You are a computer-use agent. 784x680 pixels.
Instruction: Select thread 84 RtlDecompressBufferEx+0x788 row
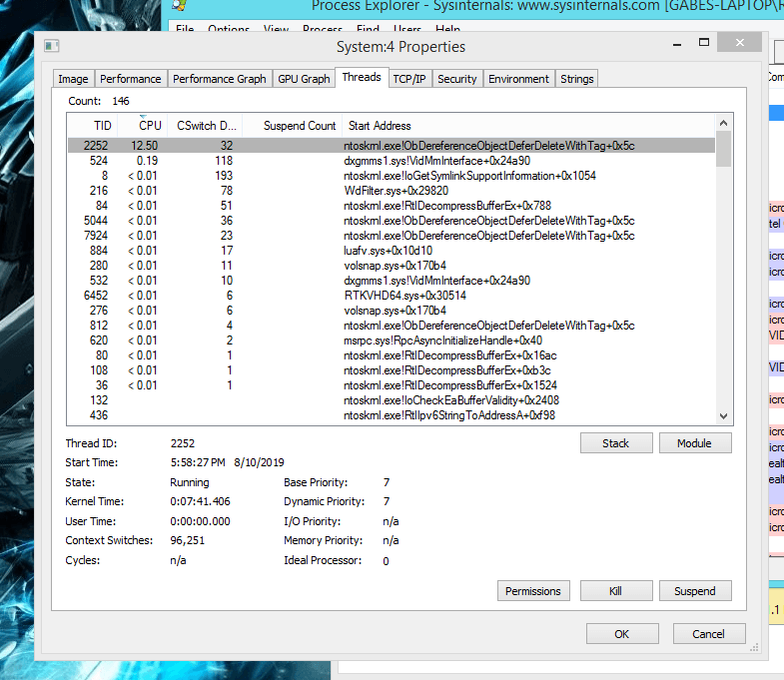tap(391, 206)
